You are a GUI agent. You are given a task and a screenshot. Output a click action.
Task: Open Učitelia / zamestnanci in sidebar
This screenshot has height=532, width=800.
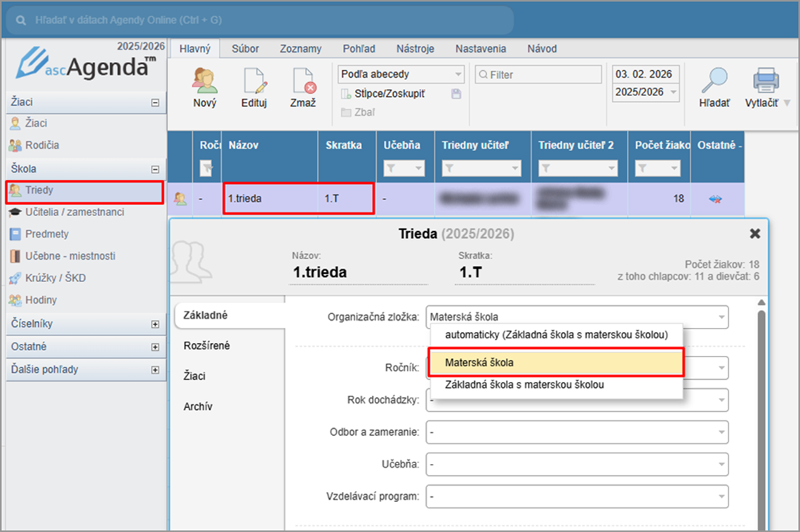coord(74,212)
